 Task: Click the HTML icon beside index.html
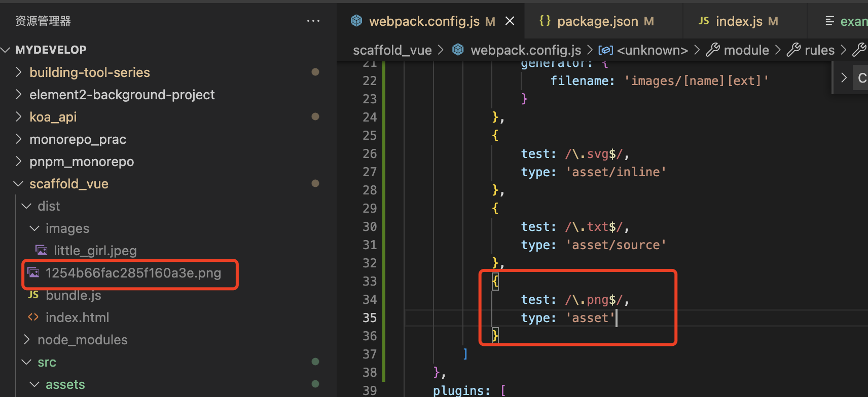coord(33,317)
